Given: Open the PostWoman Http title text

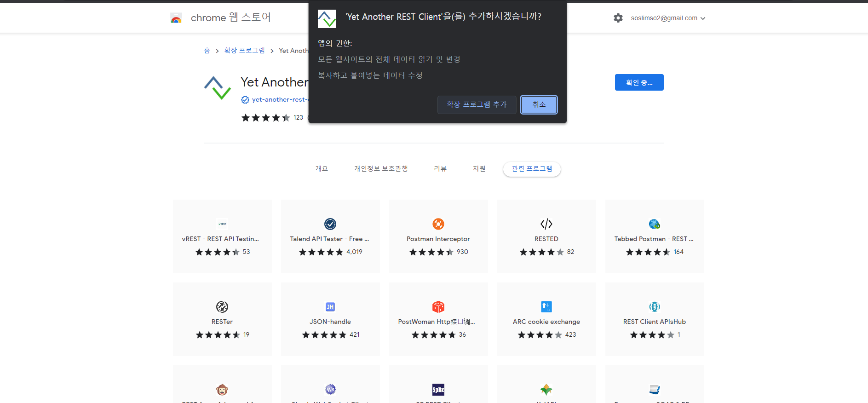Looking at the screenshot, I should click(x=437, y=322).
